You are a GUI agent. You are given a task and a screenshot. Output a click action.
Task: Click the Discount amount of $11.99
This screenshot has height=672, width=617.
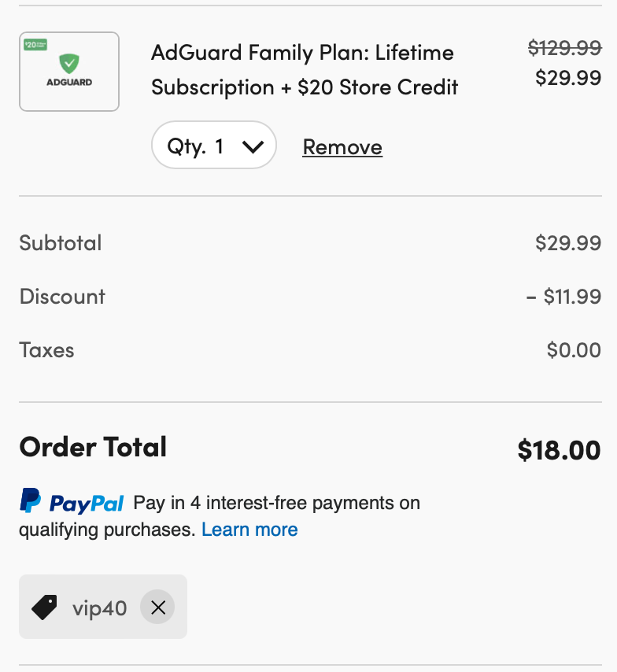click(563, 297)
